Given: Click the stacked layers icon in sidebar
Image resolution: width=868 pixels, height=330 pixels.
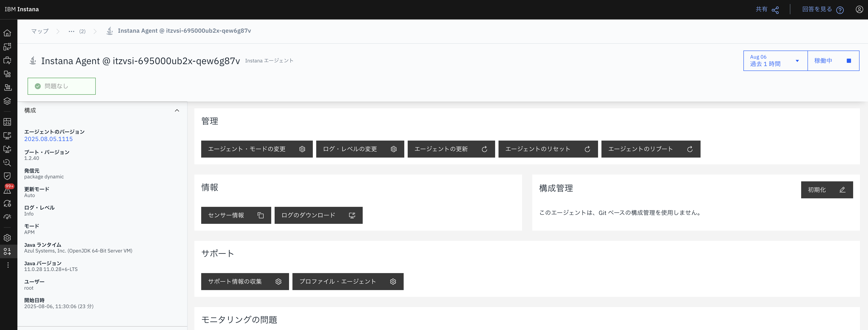Looking at the screenshot, I should point(7,101).
